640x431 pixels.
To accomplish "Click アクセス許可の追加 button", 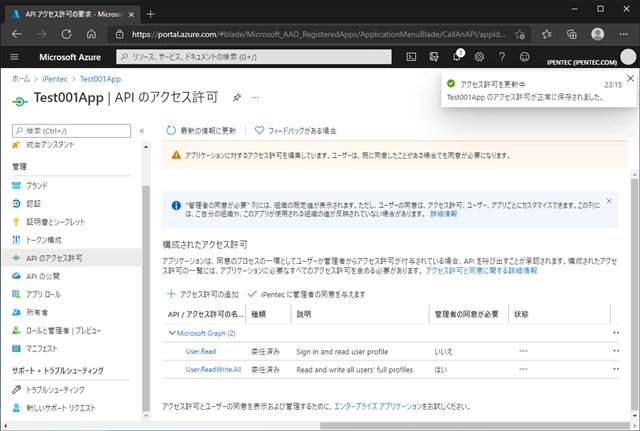I will (x=203, y=294).
